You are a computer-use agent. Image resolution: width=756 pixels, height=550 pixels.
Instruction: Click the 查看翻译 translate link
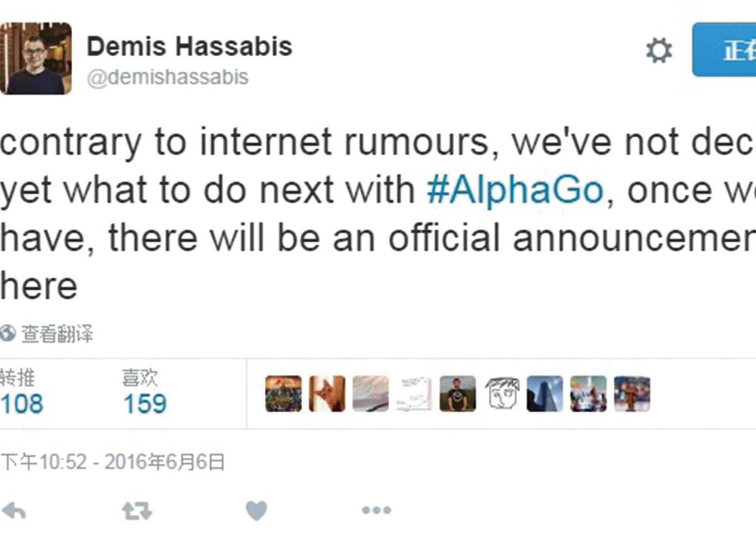[x=57, y=334]
